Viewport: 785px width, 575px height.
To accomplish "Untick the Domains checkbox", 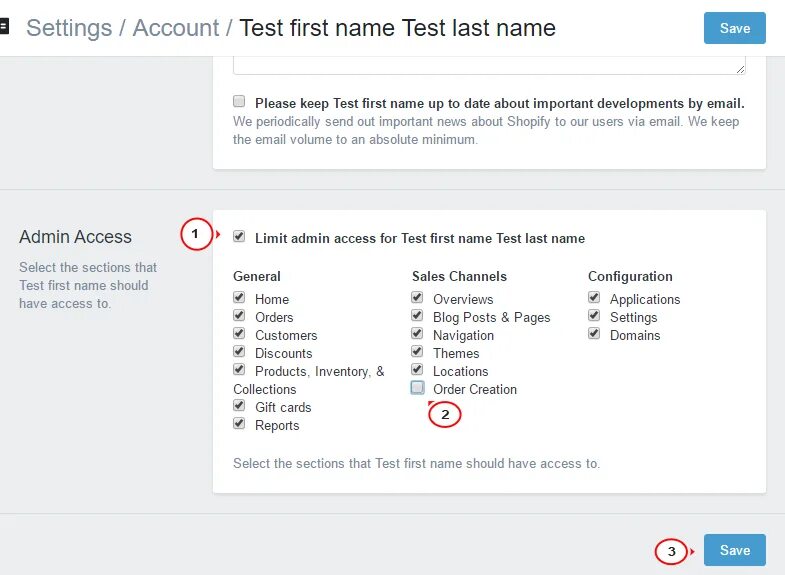I will coord(594,333).
